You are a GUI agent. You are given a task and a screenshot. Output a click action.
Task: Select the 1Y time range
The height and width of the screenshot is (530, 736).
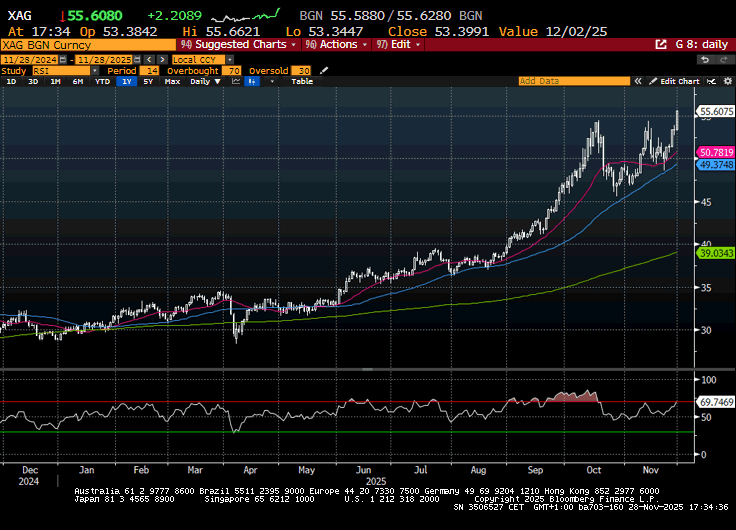click(x=127, y=82)
